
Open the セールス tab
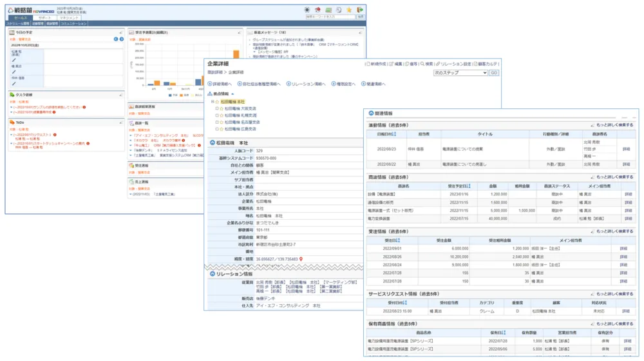[21, 17]
